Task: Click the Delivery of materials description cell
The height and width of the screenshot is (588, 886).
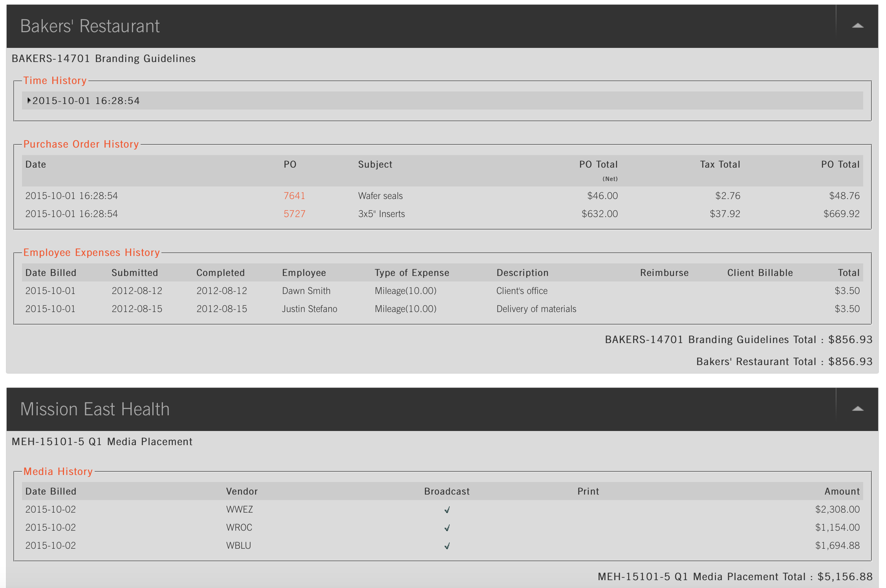Action: pos(536,309)
